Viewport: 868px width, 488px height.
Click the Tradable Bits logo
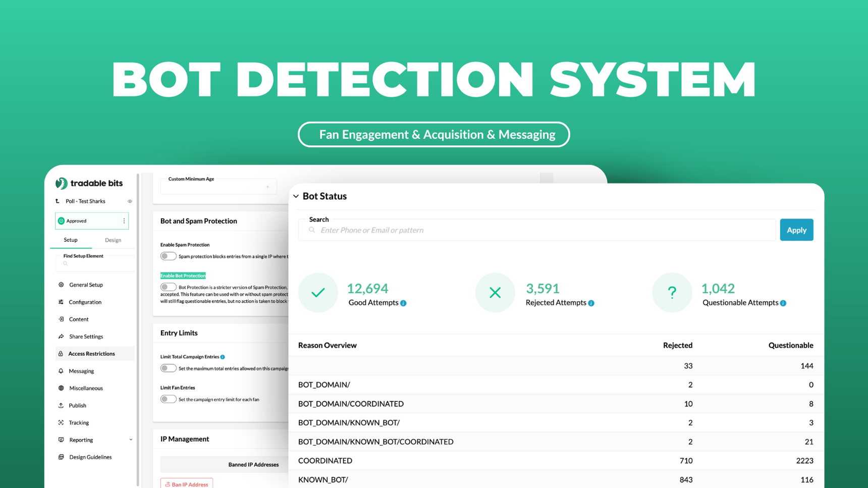click(89, 183)
